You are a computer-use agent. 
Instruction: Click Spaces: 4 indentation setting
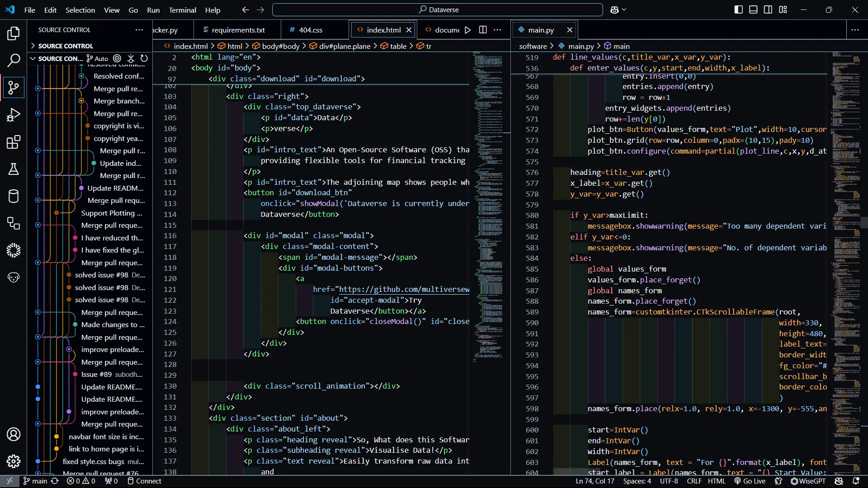637,481
